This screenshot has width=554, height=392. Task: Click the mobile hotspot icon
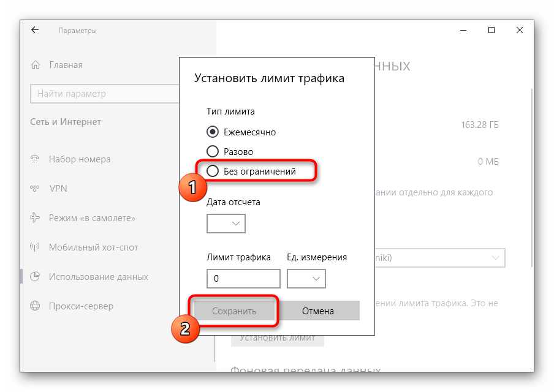tap(35, 247)
